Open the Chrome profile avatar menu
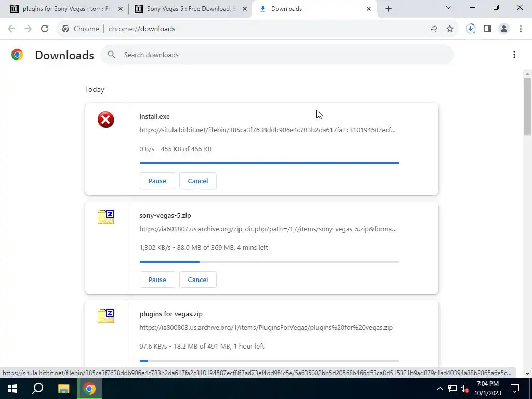 504,29
